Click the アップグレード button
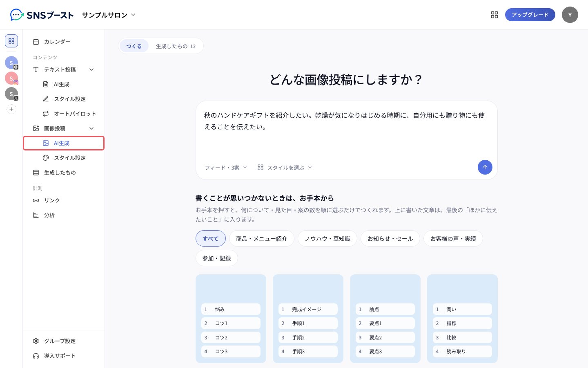Image resolution: width=588 pixels, height=368 pixels. (x=530, y=15)
